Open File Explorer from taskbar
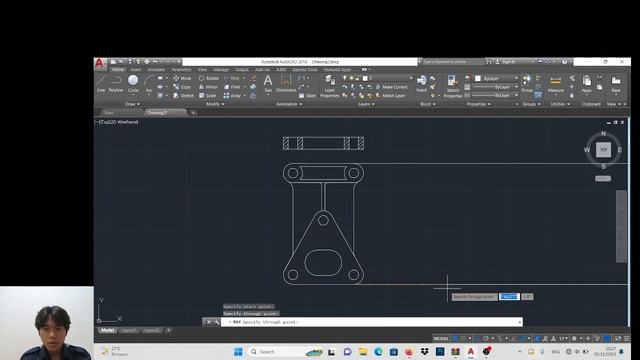The height and width of the screenshot is (360, 640). [363, 351]
